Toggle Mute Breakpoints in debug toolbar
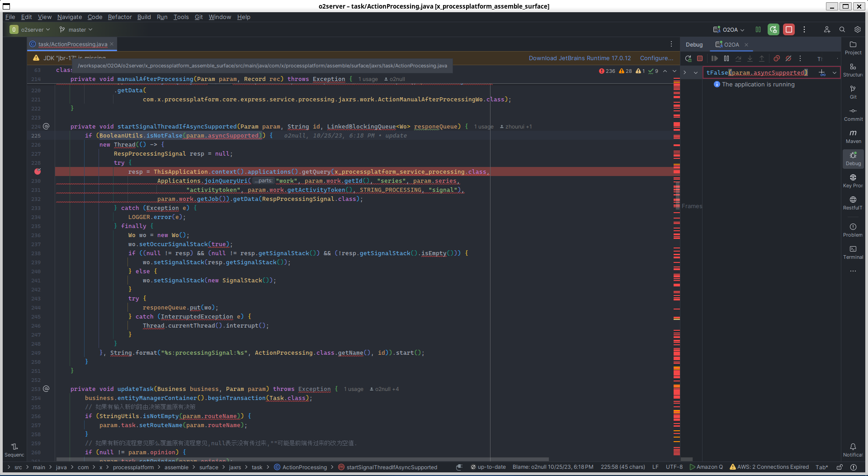Screen dimensions: 868x476 pyautogui.click(x=788, y=58)
